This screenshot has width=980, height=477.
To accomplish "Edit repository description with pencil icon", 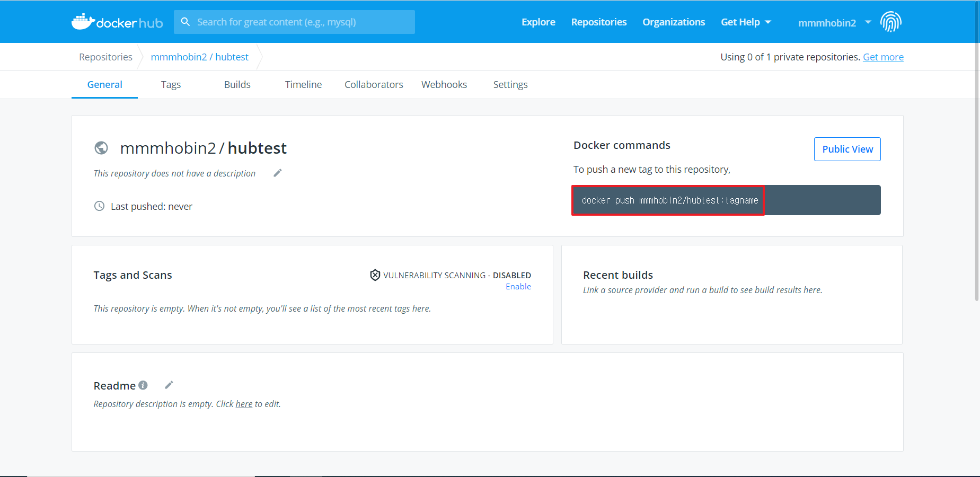I will (x=277, y=173).
